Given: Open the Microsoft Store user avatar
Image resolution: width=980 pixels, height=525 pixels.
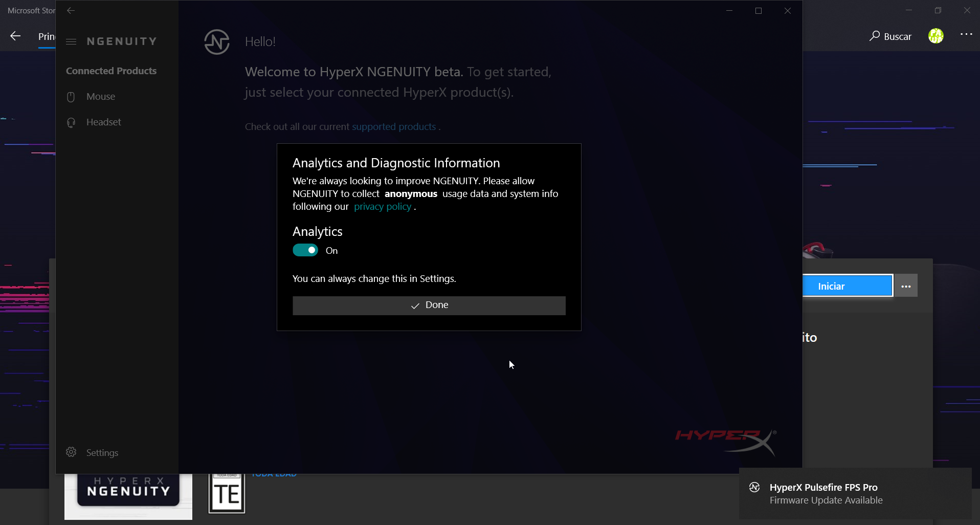Looking at the screenshot, I should click(x=936, y=36).
